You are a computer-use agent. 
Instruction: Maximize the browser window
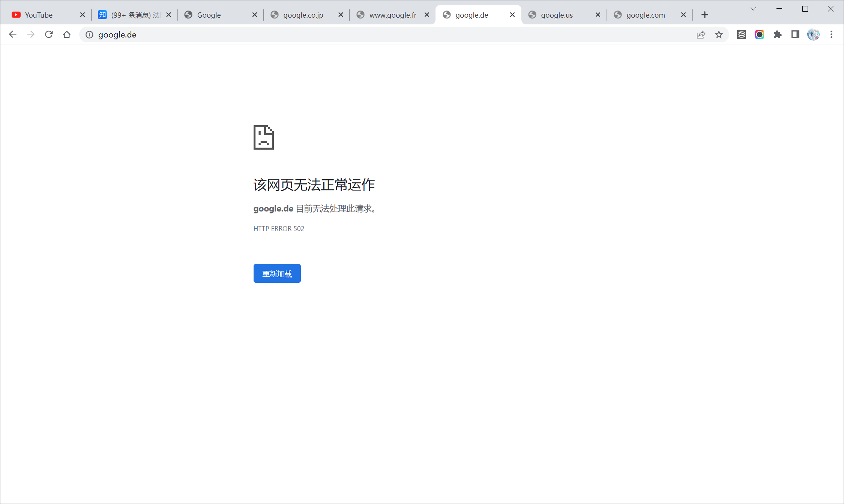coord(805,9)
